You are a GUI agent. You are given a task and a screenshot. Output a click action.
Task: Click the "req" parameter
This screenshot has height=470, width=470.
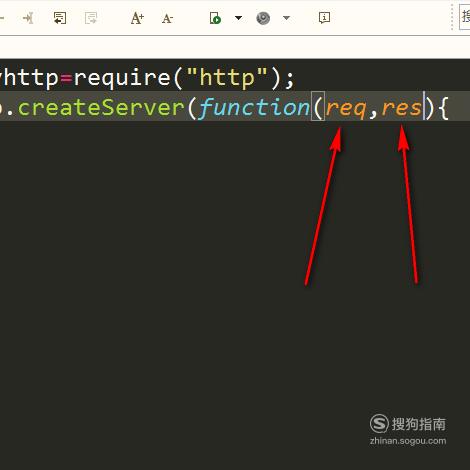(x=346, y=109)
